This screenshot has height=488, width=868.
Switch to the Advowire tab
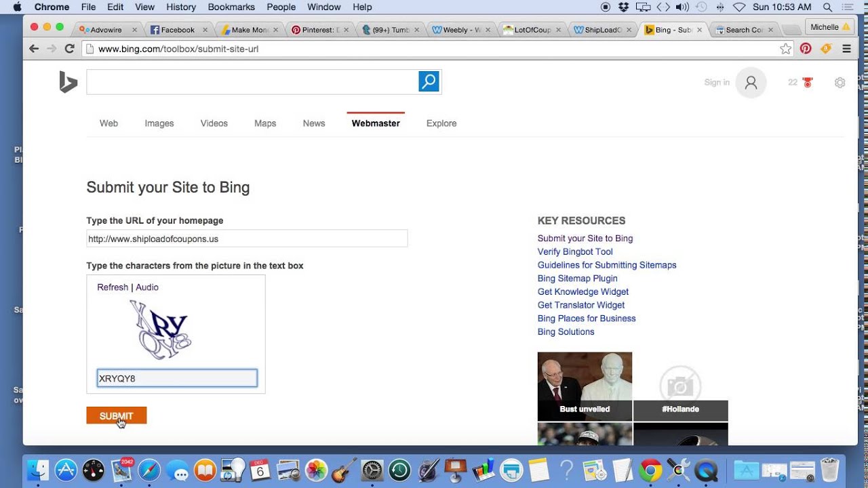click(107, 30)
